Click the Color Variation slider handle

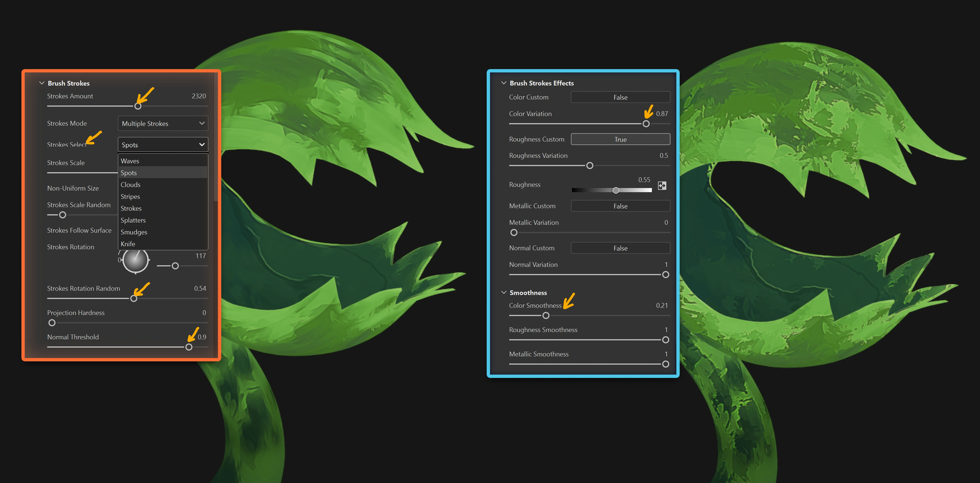pos(646,124)
